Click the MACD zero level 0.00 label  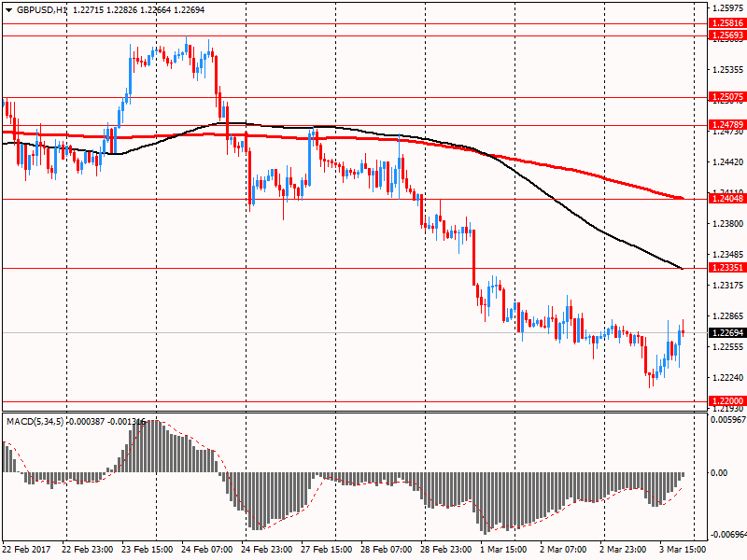pyautogui.click(x=719, y=473)
